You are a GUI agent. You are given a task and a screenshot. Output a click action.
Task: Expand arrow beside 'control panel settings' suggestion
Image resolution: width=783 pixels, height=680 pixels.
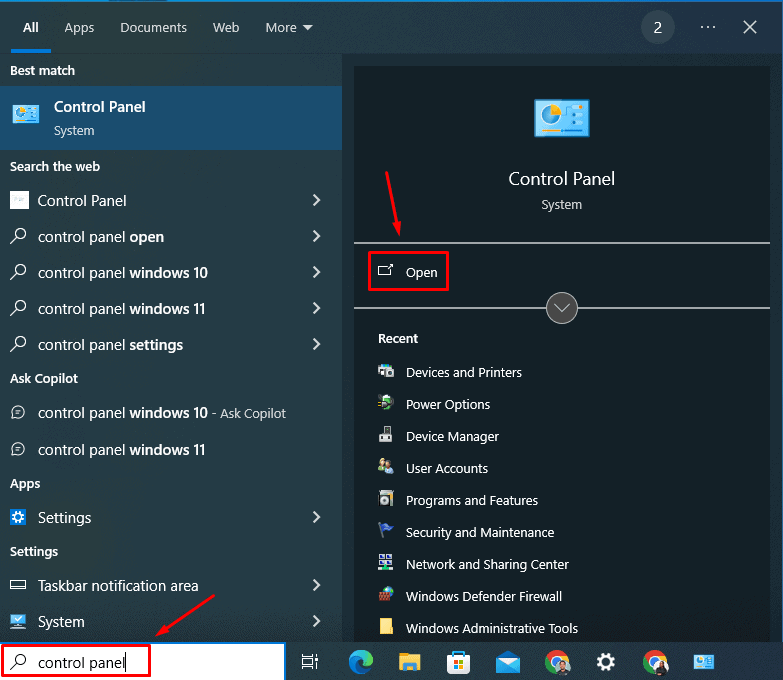tap(316, 344)
